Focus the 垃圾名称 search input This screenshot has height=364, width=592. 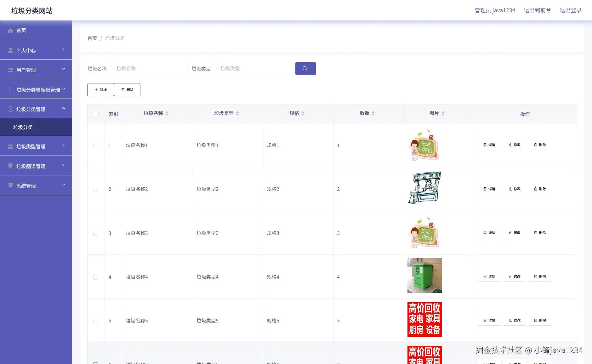(x=149, y=69)
